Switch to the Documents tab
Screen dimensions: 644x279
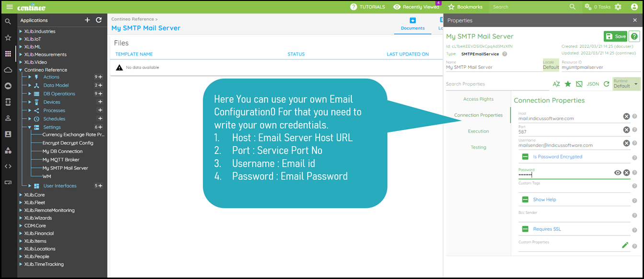coord(413,24)
